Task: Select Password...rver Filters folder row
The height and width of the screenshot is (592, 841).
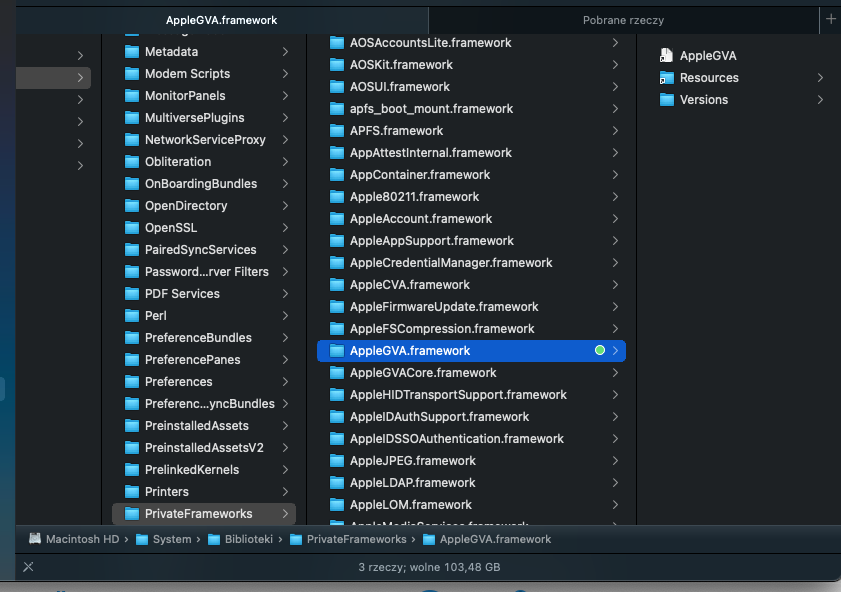Action: [x=204, y=271]
